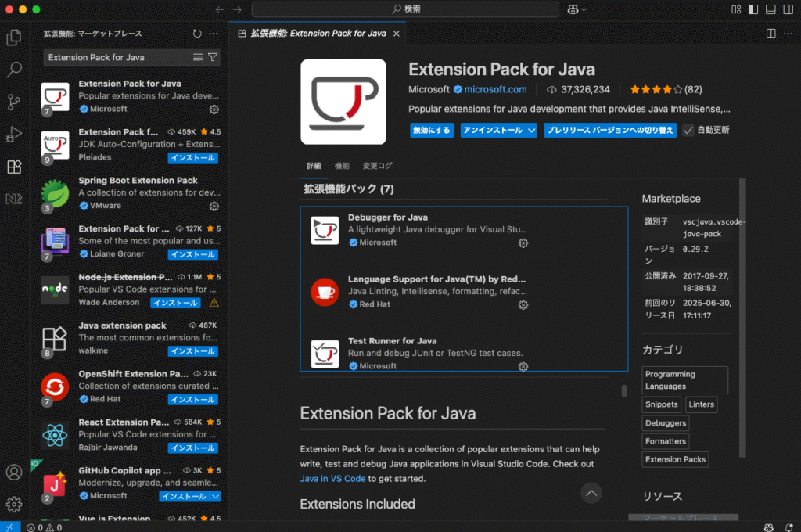The image size is (801, 532).
Task: Open the Search view in activity bar
Action: pyautogui.click(x=14, y=70)
